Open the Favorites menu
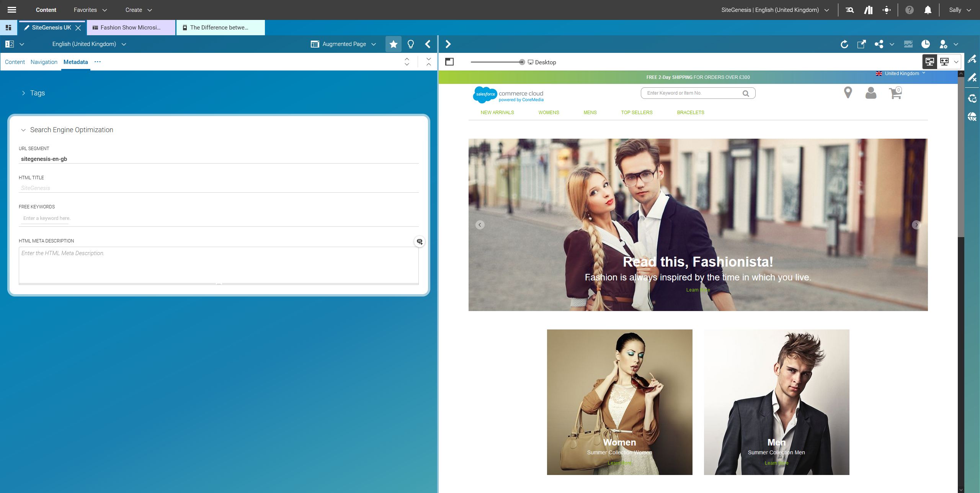This screenshot has width=980, height=493. [90, 10]
